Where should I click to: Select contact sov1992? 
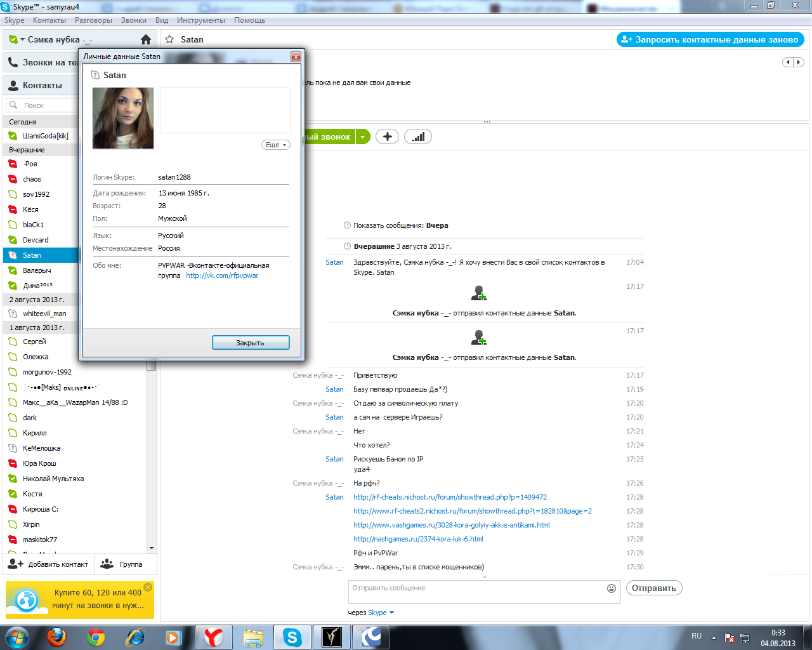tap(41, 194)
